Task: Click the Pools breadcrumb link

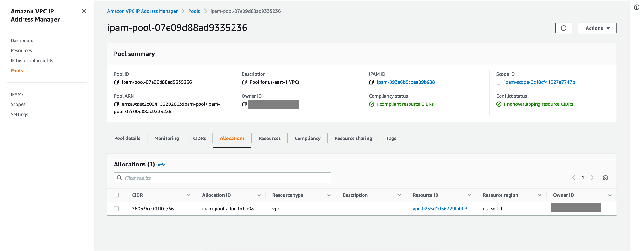Action: tap(194, 11)
